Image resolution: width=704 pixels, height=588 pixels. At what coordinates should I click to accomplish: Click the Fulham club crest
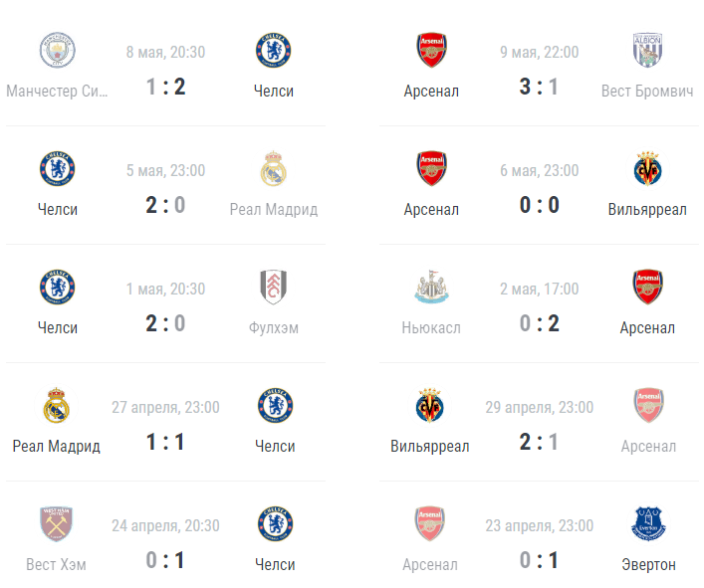tap(274, 288)
